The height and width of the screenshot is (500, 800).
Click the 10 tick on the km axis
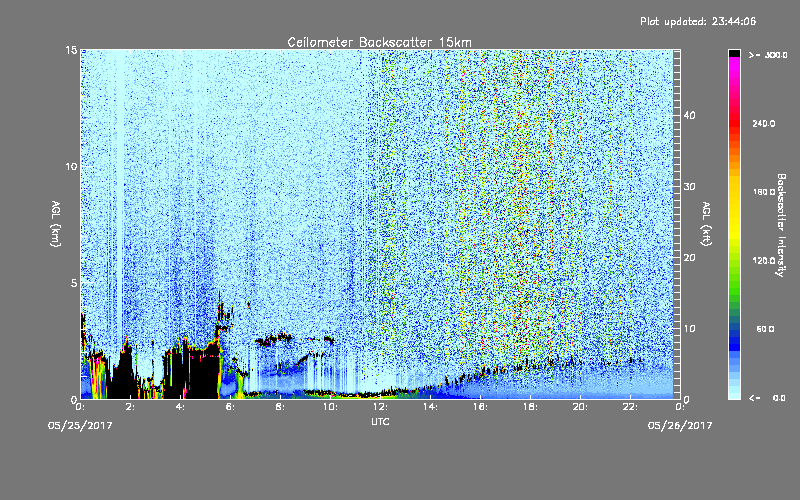point(71,166)
